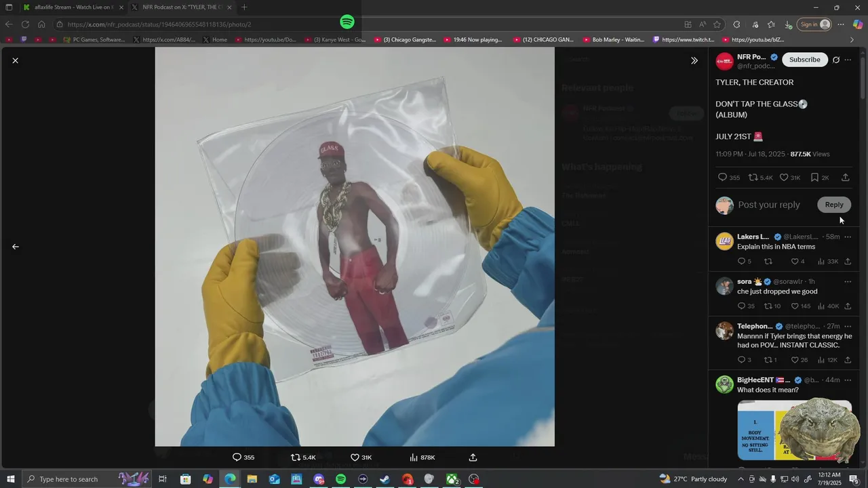Screen dimensions: 868x488
Task: Like sora's comment with 145 likes
Action: point(801,306)
